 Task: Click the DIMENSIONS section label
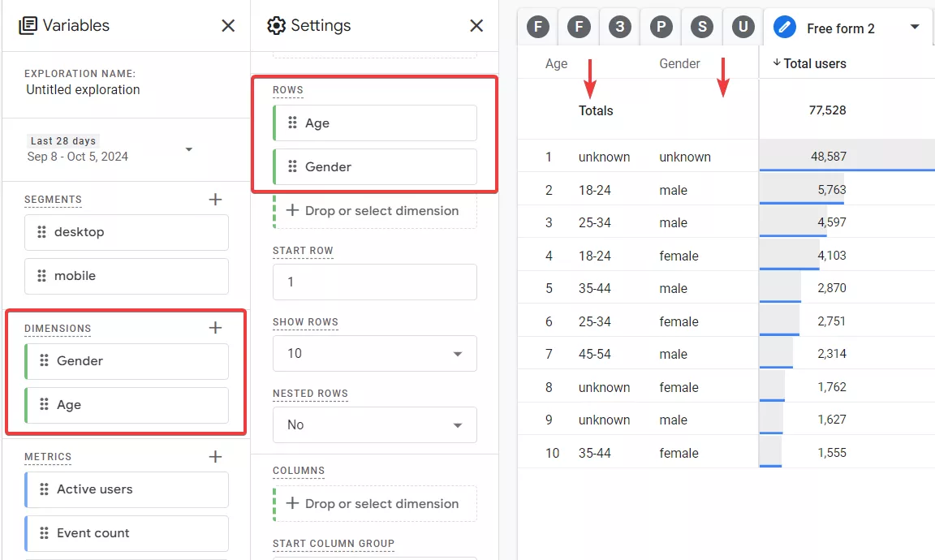58,329
